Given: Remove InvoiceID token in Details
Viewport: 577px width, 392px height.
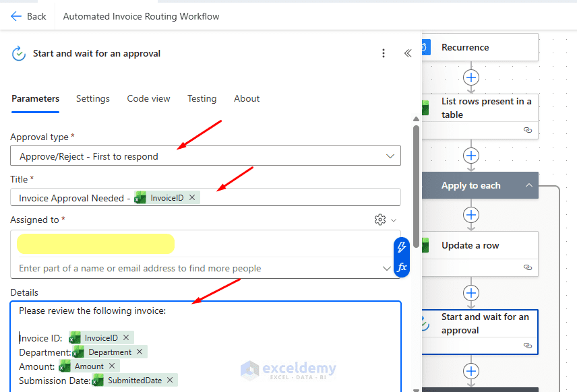Looking at the screenshot, I should [x=126, y=337].
